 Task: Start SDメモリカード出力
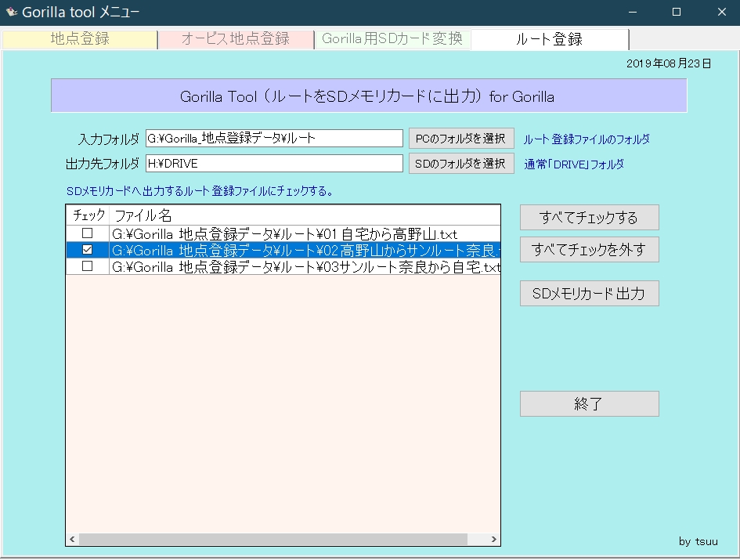tap(589, 294)
